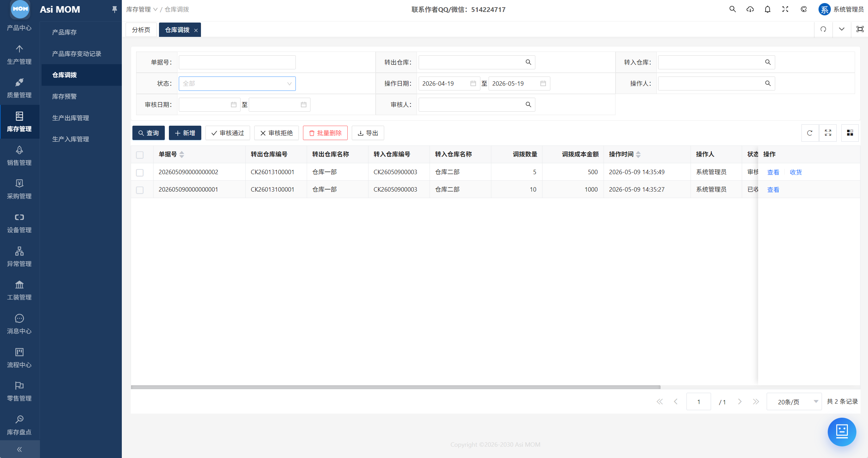
Task: Open 生产管理 in the sidebar
Action: tap(19, 55)
